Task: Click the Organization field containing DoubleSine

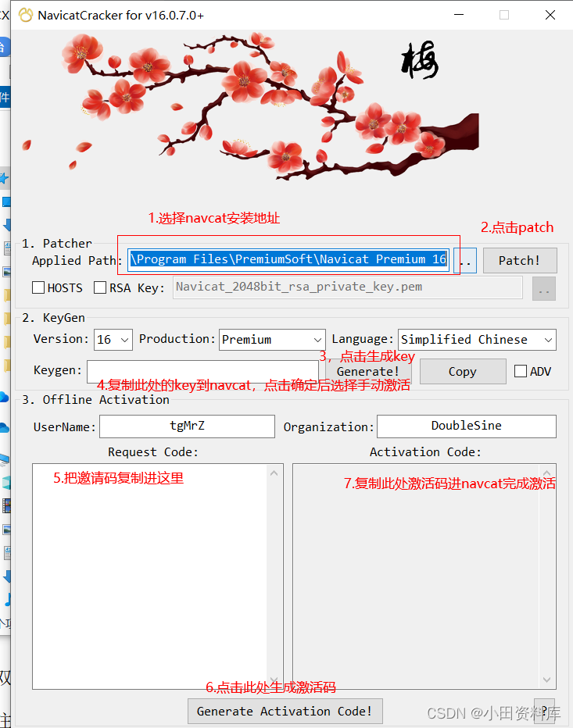Action: [x=467, y=426]
